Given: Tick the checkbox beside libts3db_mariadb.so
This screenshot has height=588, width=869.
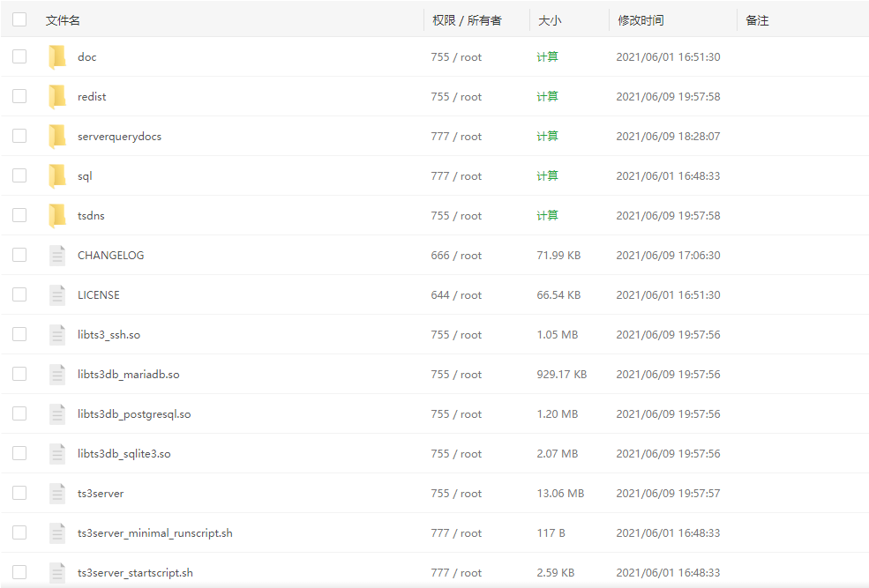Looking at the screenshot, I should click(19, 374).
